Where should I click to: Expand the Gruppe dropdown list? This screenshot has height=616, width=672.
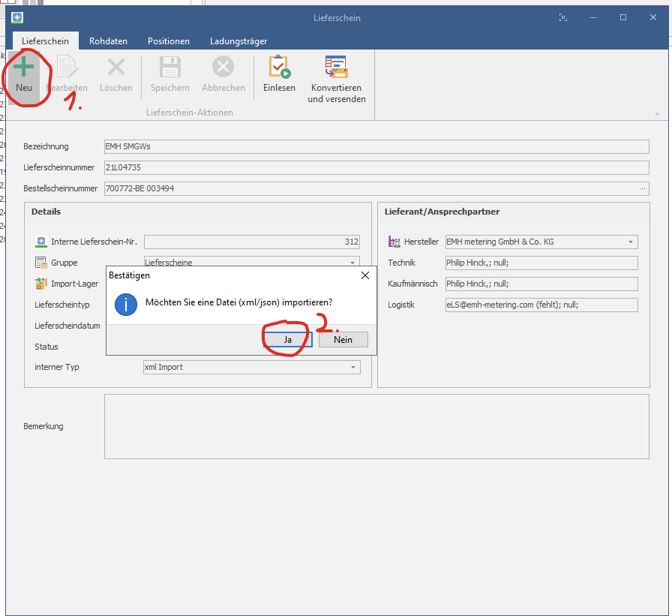352,263
